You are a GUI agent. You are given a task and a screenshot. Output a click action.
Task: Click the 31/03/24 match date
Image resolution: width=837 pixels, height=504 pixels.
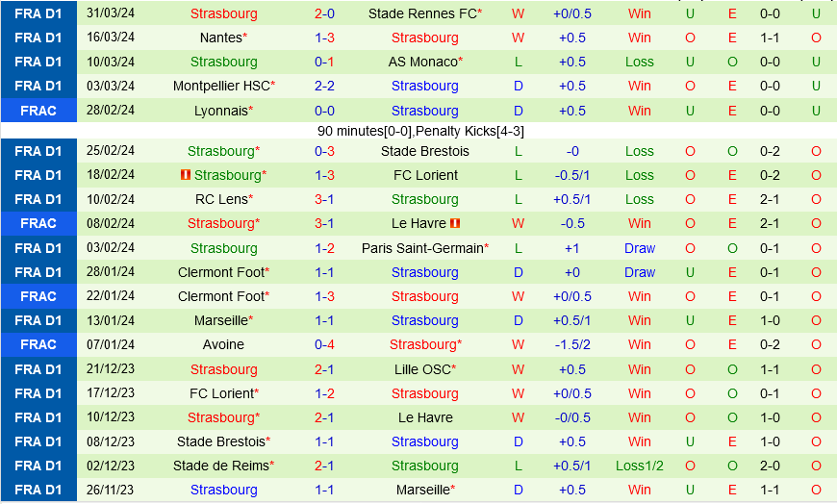tap(111, 13)
